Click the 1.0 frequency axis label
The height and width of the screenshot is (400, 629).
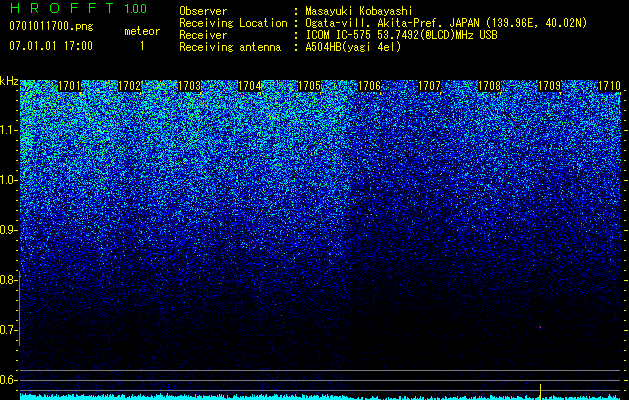tap(8, 180)
